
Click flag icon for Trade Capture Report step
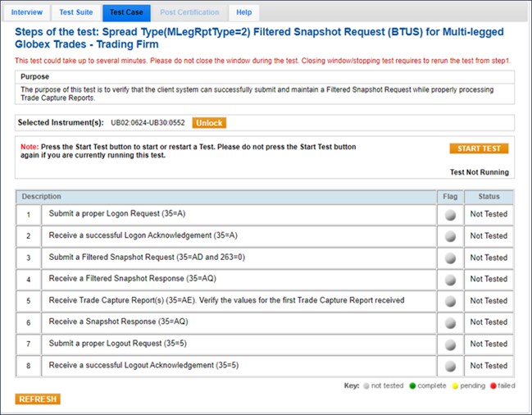(449, 301)
